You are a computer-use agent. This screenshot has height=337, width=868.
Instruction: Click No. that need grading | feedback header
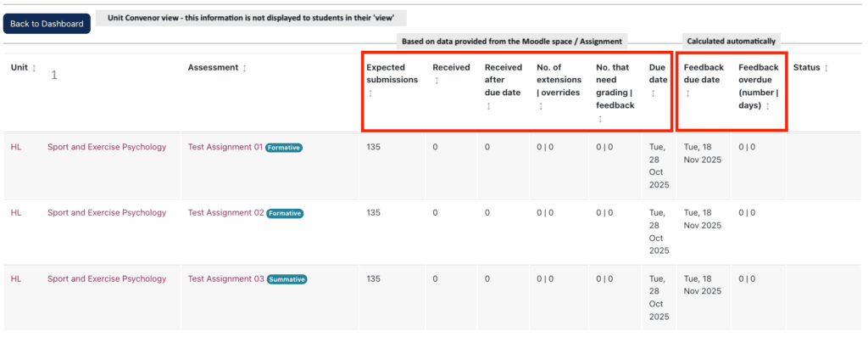pyautogui.click(x=615, y=87)
